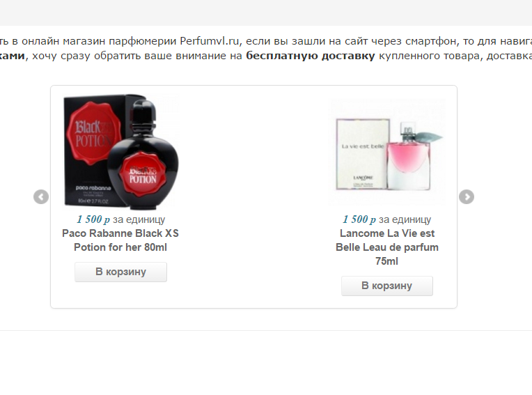Select the 1 500 р price under Paco Rabanne

[93, 219]
